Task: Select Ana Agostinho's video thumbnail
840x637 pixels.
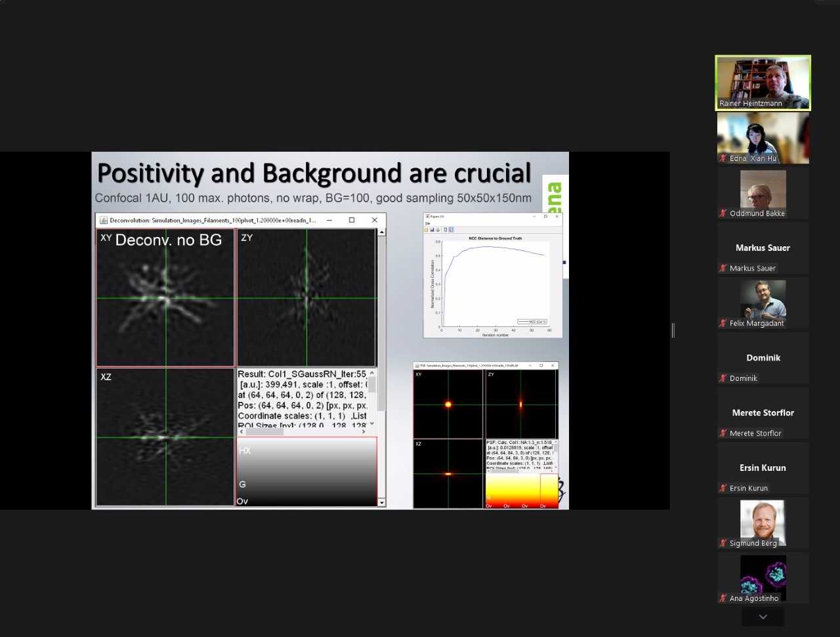Action: [763, 578]
